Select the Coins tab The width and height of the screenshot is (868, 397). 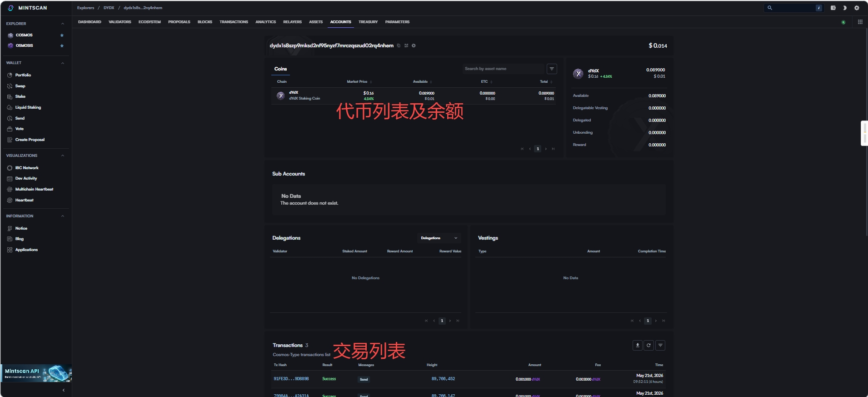click(280, 69)
